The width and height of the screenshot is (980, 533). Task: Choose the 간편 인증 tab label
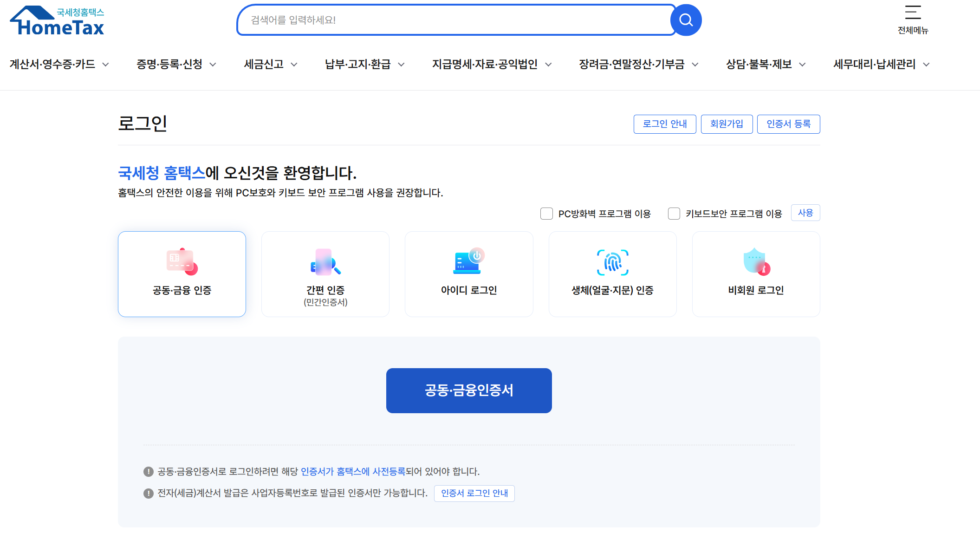pos(325,290)
